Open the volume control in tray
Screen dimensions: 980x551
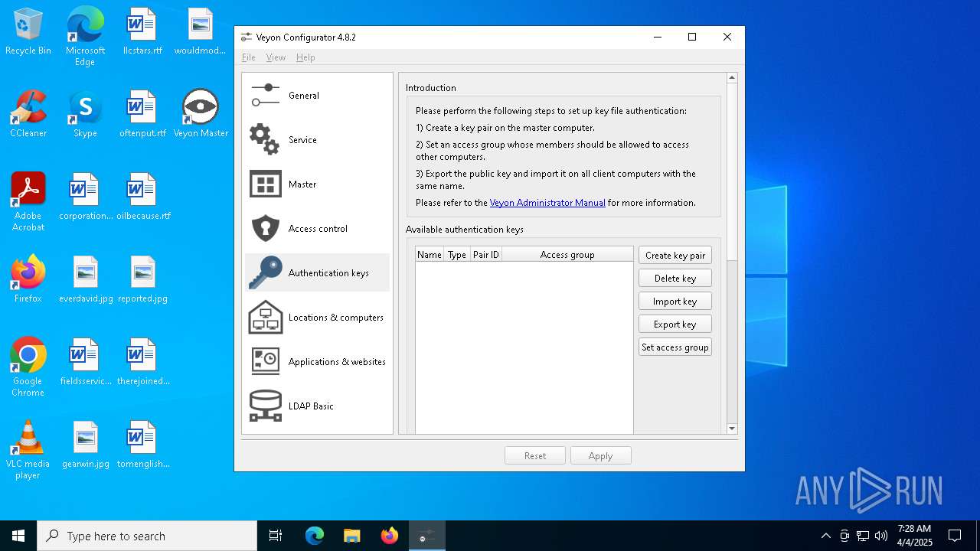click(x=880, y=536)
